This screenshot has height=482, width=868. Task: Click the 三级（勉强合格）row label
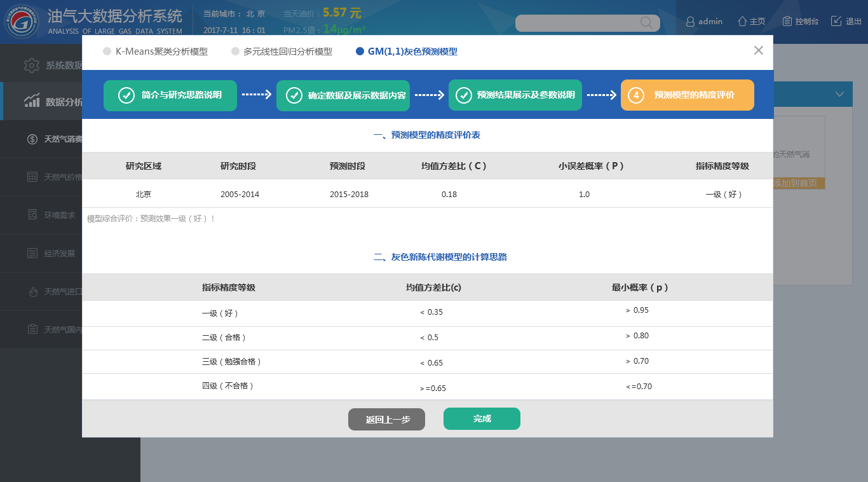(x=231, y=362)
